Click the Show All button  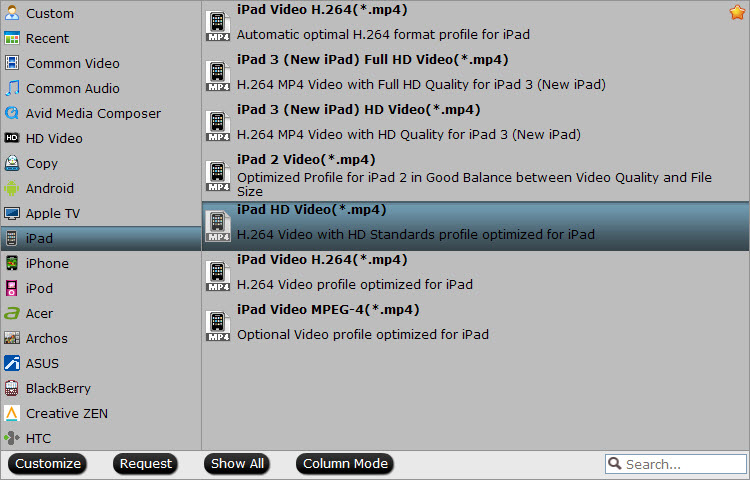(x=237, y=463)
